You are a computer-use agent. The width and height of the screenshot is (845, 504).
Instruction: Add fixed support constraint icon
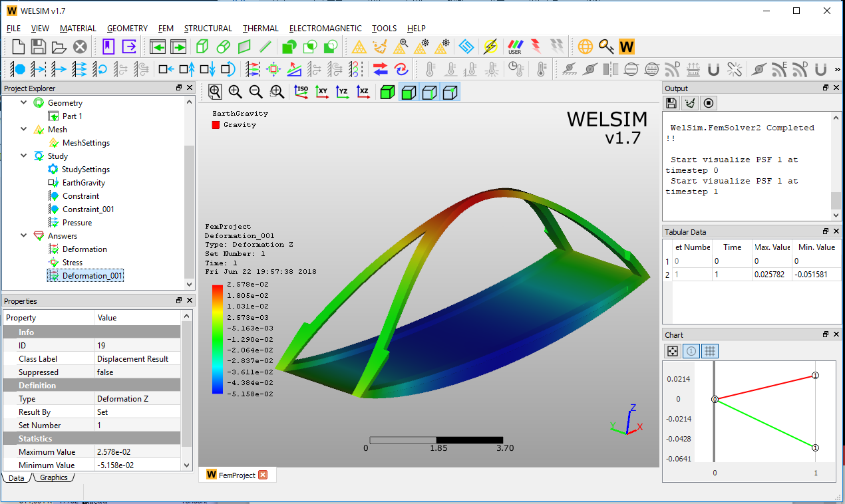[19, 68]
